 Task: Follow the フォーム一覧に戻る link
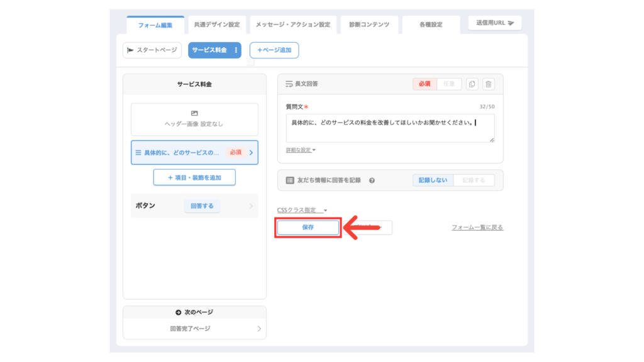tap(477, 228)
